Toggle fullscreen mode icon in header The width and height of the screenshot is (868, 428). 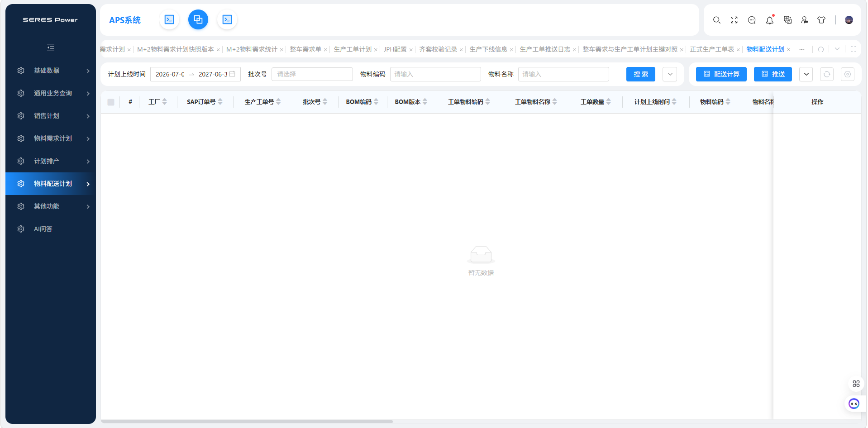click(734, 20)
